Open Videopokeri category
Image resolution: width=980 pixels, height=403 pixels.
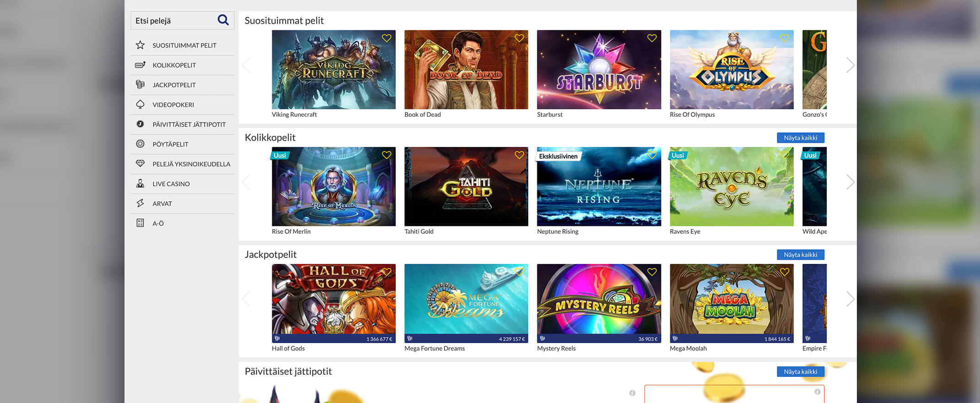click(183, 104)
